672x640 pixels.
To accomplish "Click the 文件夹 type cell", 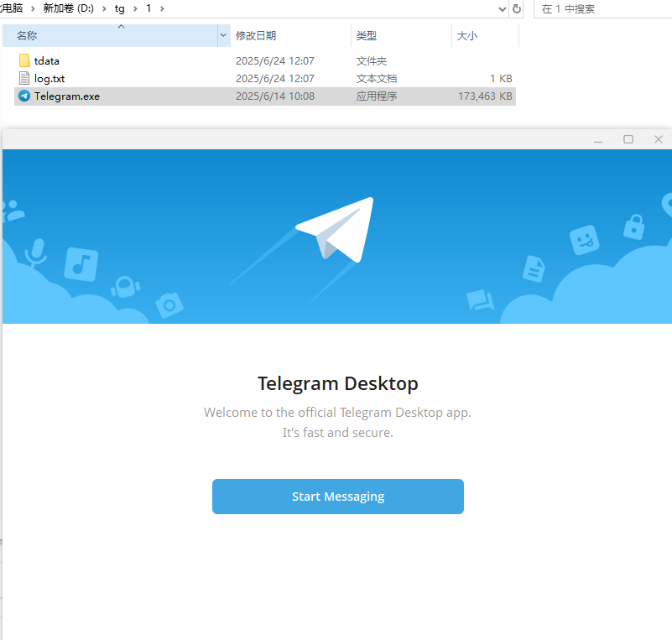I will 371,61.
